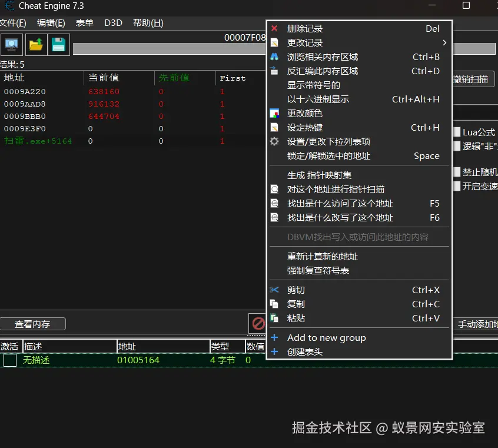This screenshot has width=498, height=448.
Task: Toggle the 禁止随机 checkbox
Action: tap(457, 172)
